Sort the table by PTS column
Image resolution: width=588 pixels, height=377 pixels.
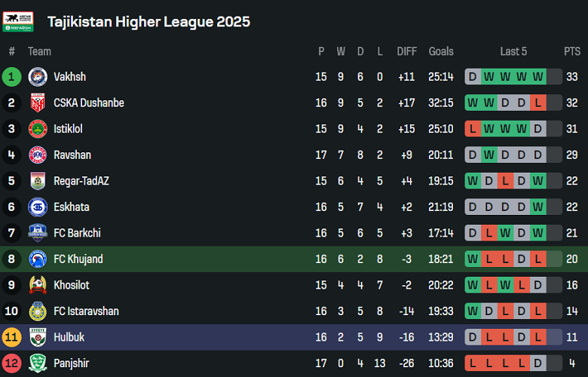pyautogui.click(x=571, y=51)
